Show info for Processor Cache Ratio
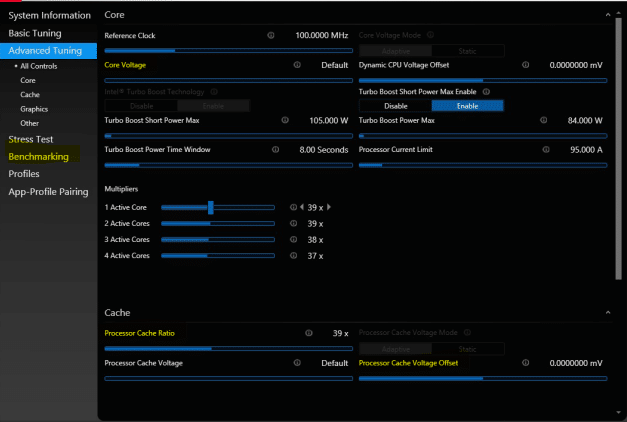Viewport: 627px width, 422px height. 308,333
